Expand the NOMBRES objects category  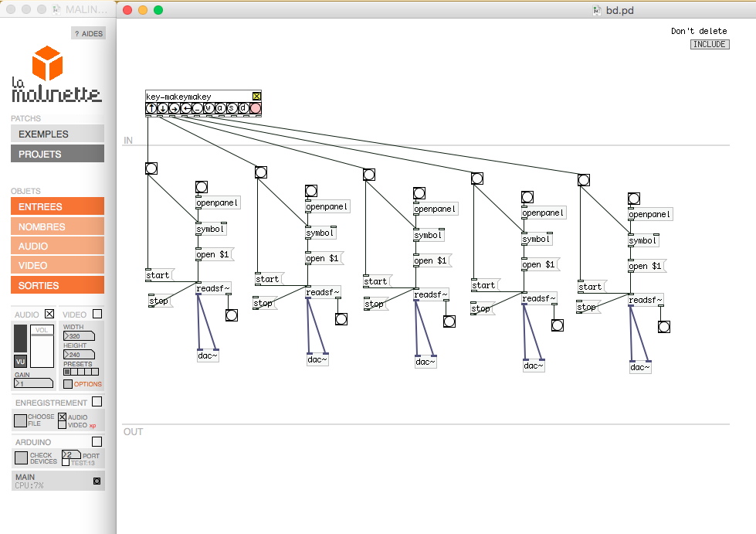coord(57,226)
